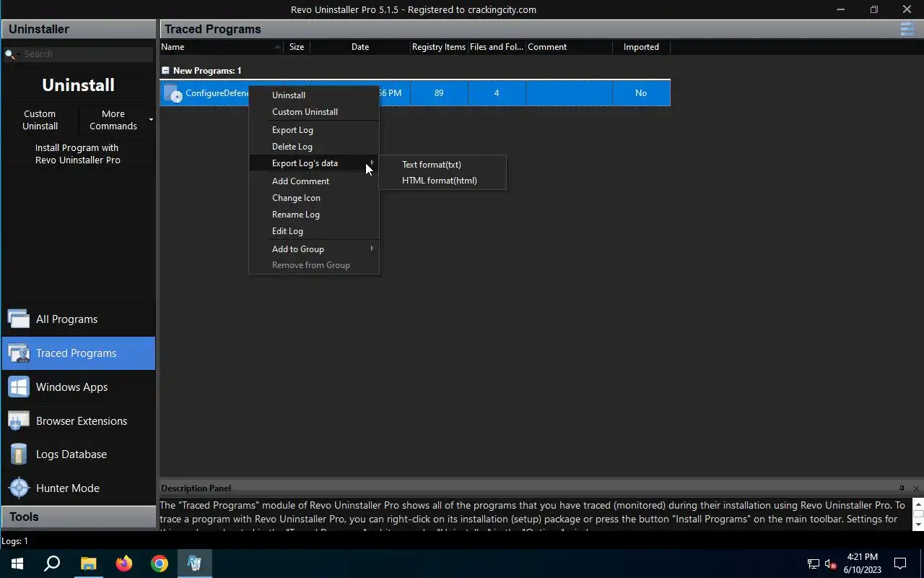Select Change Icon menu entry

click(314, 198)
